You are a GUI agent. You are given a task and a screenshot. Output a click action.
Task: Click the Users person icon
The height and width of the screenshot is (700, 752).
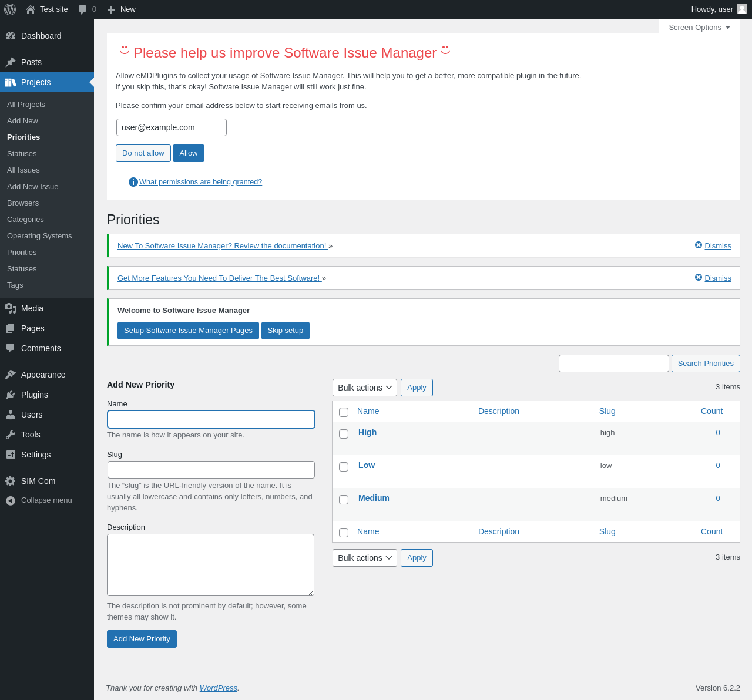point(11,415)
